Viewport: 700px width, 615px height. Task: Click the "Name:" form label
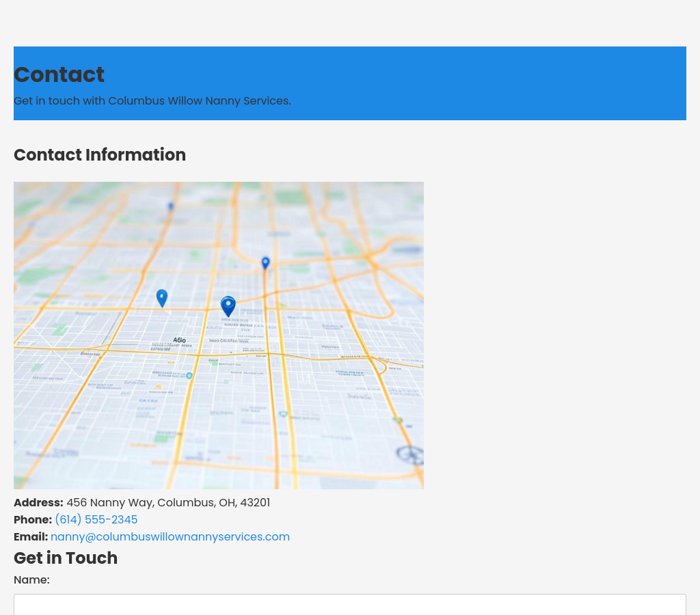[x=31, y=580]
